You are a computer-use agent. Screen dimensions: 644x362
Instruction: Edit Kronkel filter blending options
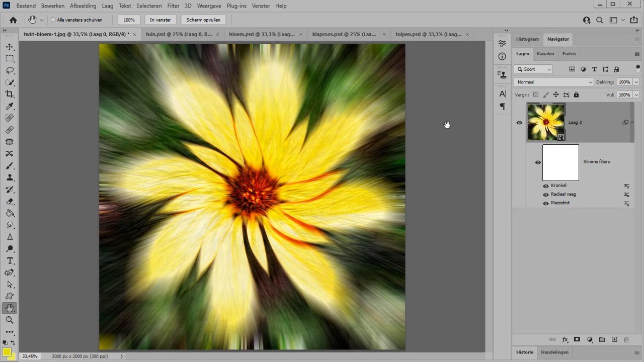pos(627,186)
